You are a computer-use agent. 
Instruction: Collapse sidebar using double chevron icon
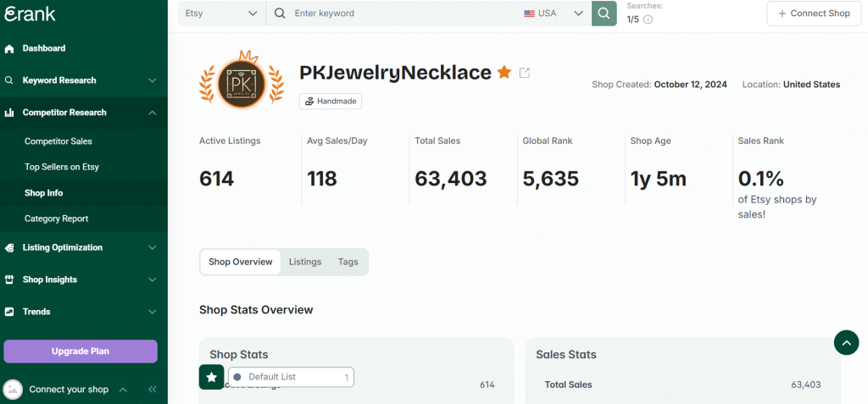[153, 390]
